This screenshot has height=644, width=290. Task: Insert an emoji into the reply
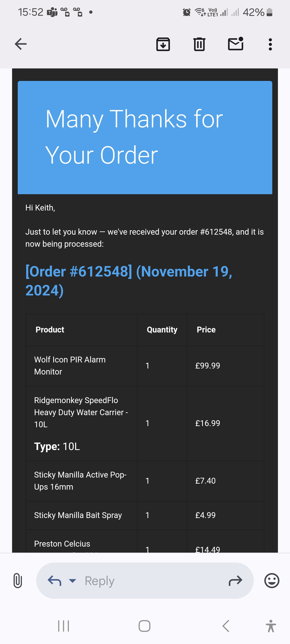[x=271, y=581]
